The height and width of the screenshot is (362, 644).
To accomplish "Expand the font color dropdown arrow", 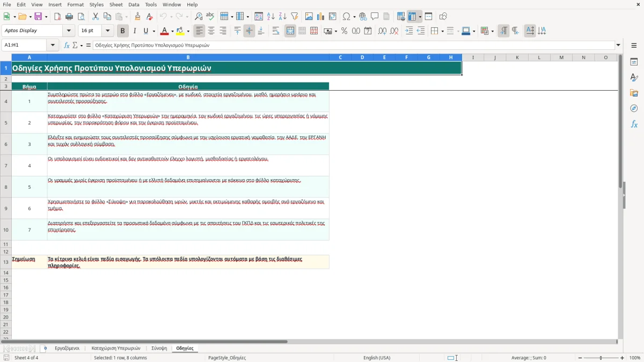I will tap(172, 31).
